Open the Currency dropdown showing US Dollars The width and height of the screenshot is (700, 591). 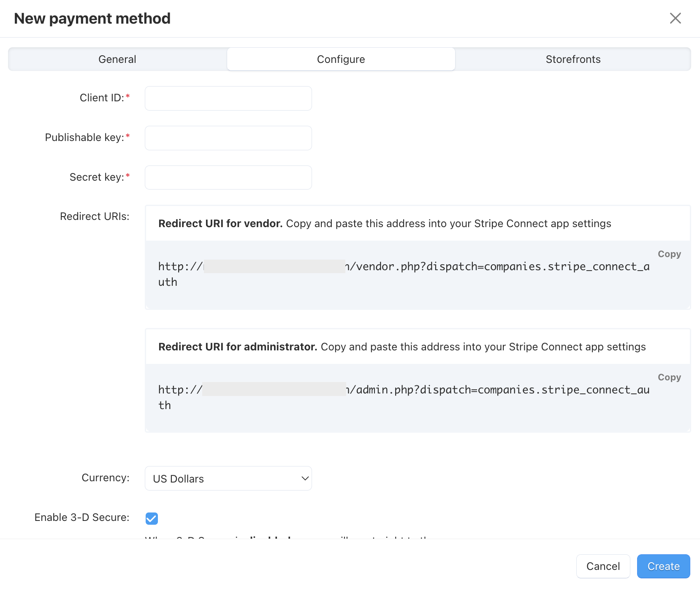point(228,478)
